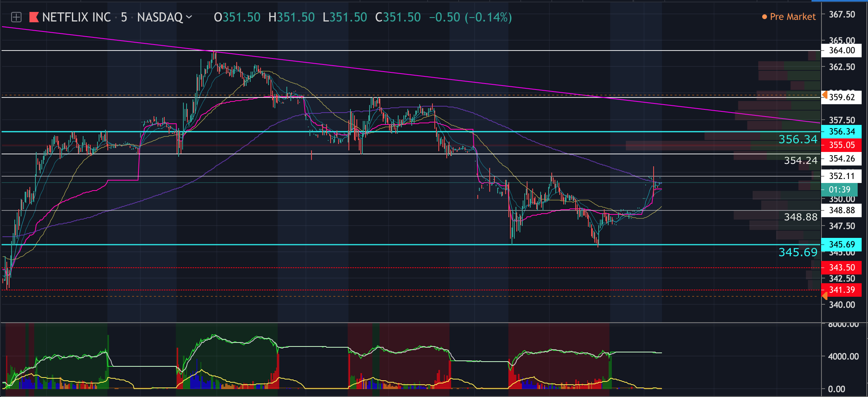Click the 348.88 price axis label
This screenshot has width=868, height=397.
coord(841,210)
